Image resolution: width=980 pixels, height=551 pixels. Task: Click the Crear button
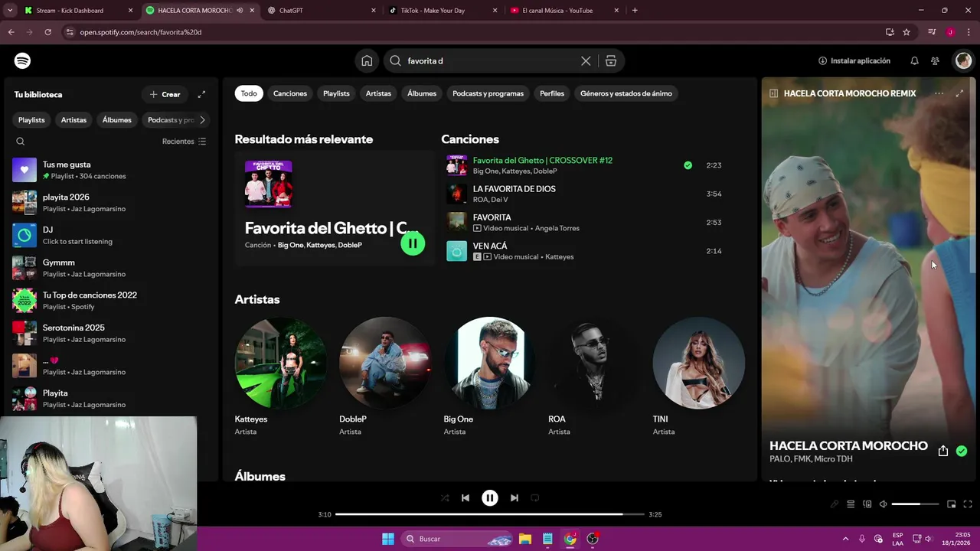(x=165, y=94)
